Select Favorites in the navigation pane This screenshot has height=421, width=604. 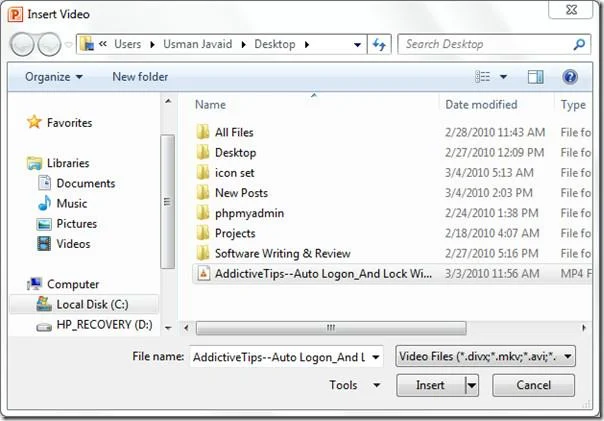[69, 122]
